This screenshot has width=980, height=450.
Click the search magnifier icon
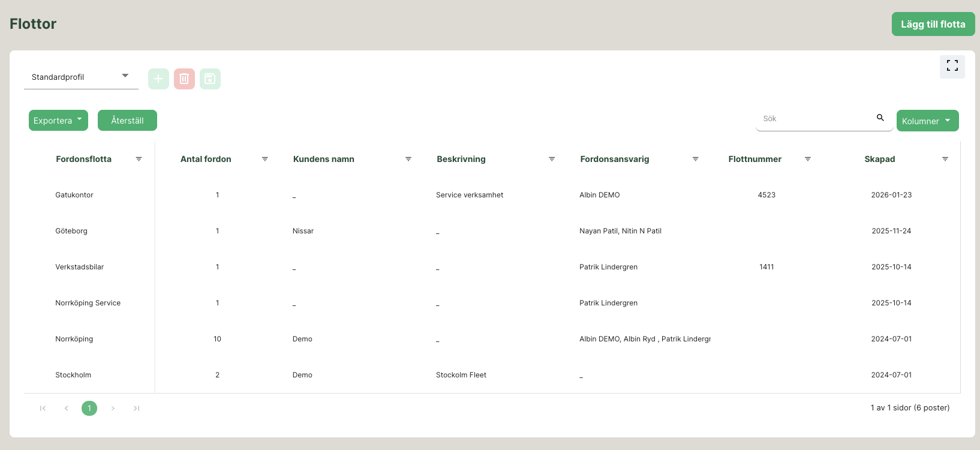point(880,118)
